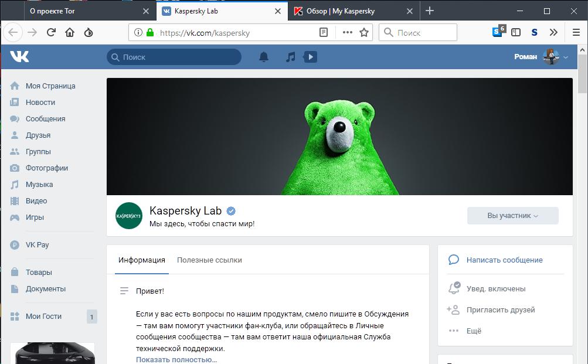Open 'Игры' in left menu
This screenshot has width=588, height=364.
35,217
